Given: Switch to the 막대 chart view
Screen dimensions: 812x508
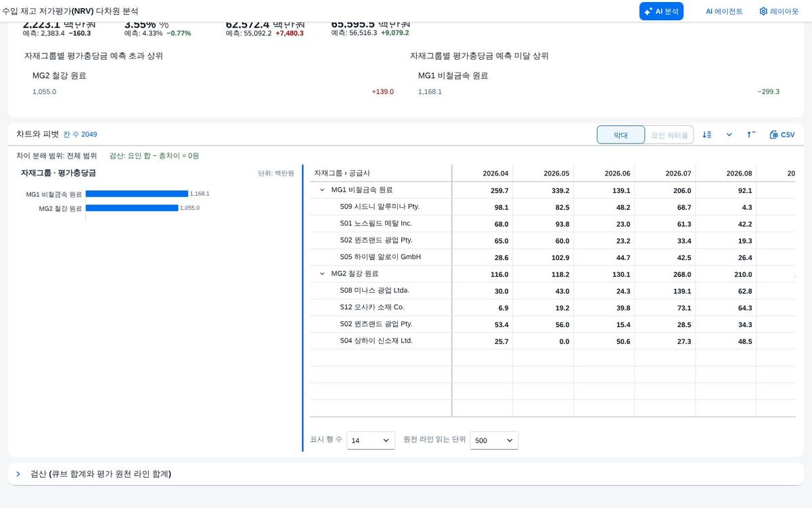Looking at the screenshot, I should tap(621, 135).
